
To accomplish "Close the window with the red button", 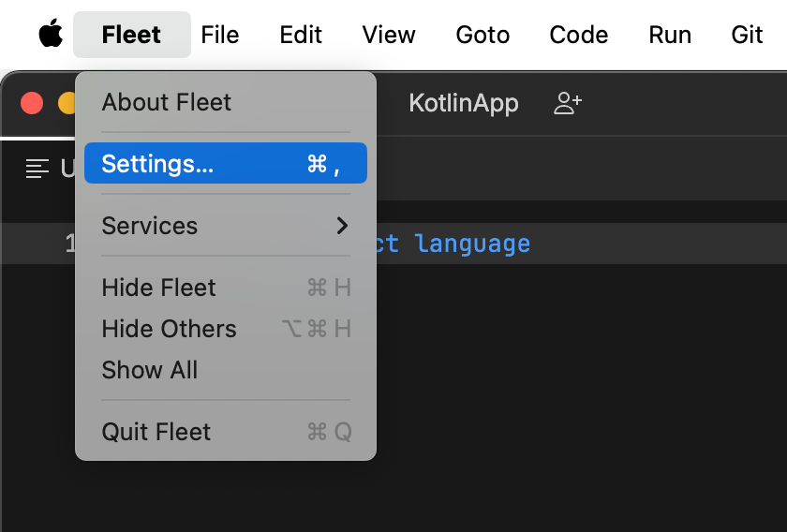I will [x=32, y=103].
